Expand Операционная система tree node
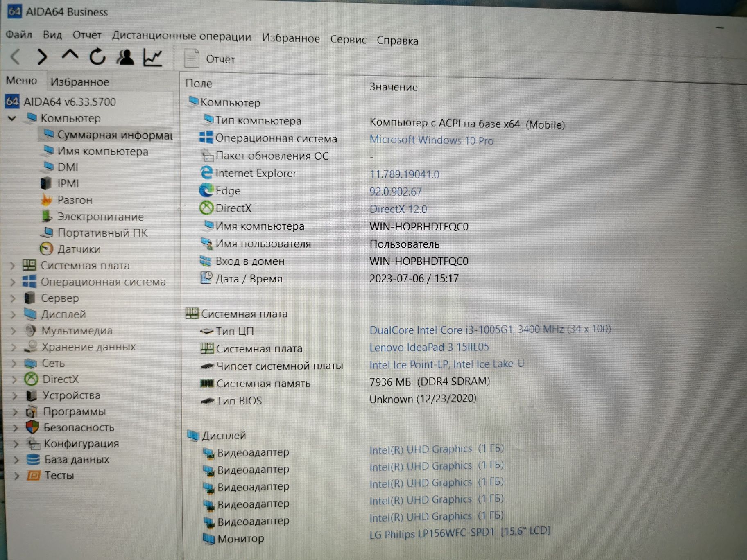747x560 pixels. [x=13, y=282]
